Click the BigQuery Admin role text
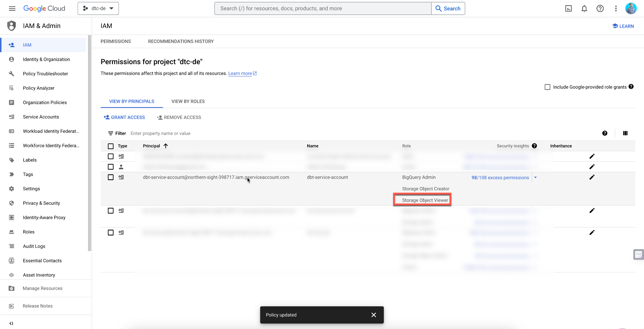644x329 pixels. [419, 177]
